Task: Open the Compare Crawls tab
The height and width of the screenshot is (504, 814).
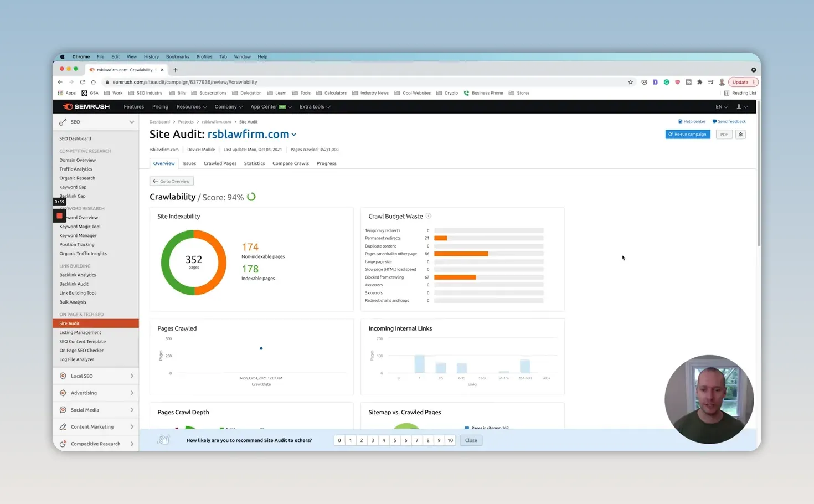Action: (291, 163)
